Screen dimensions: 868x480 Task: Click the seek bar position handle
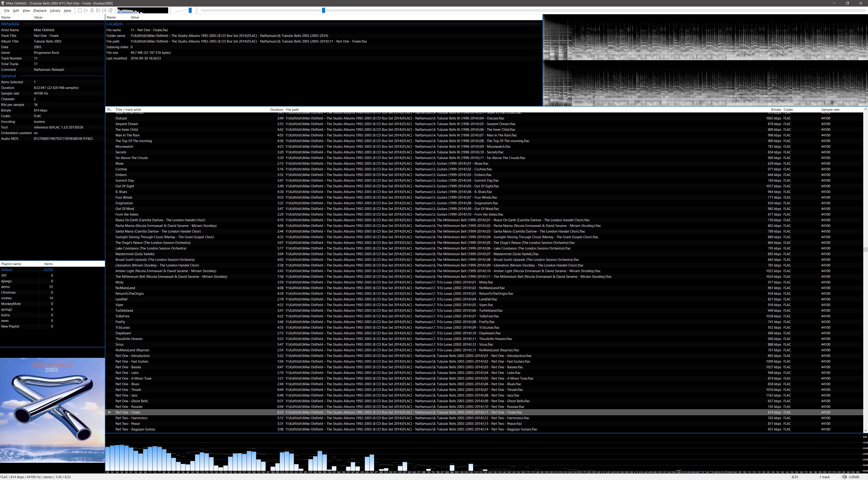point(323,10)
